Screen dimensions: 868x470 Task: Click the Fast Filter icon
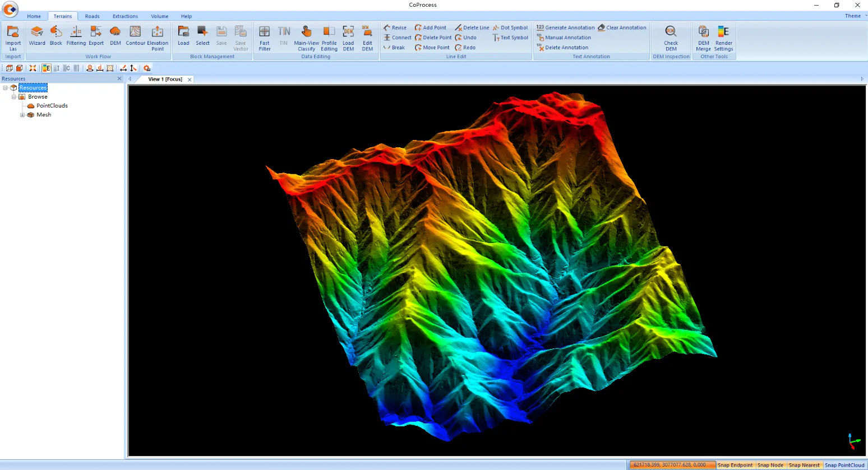265,37
